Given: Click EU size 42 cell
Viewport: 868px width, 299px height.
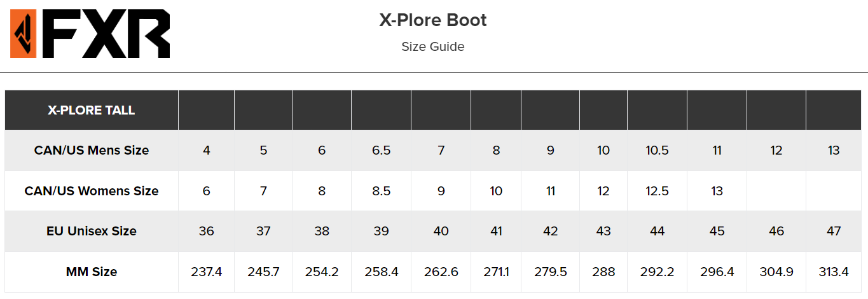Looking at the screenshot, I should [550, 231].
